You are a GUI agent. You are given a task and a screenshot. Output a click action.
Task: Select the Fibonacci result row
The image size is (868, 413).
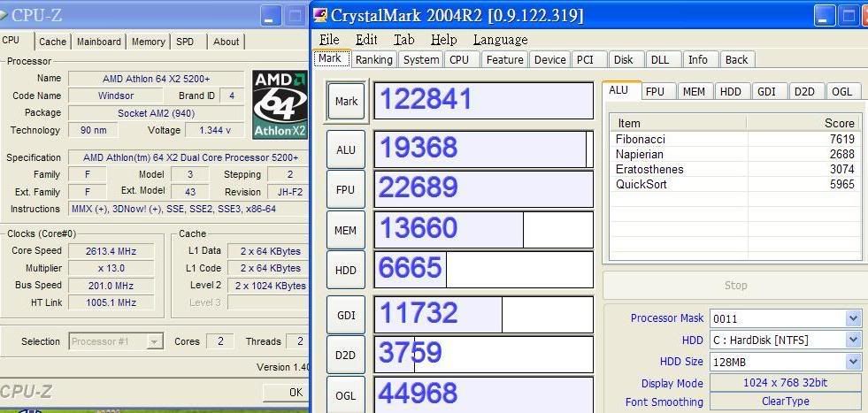[735, 139]
